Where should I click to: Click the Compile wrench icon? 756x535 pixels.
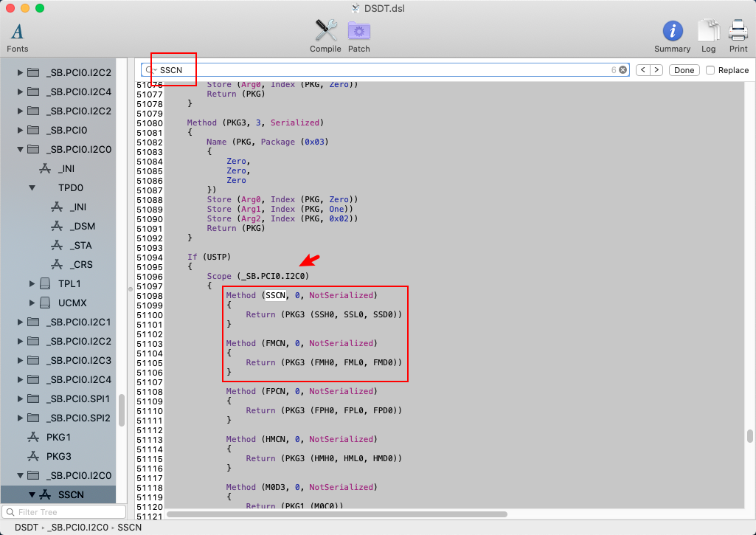pyautogui.click(x=325, y=31)
